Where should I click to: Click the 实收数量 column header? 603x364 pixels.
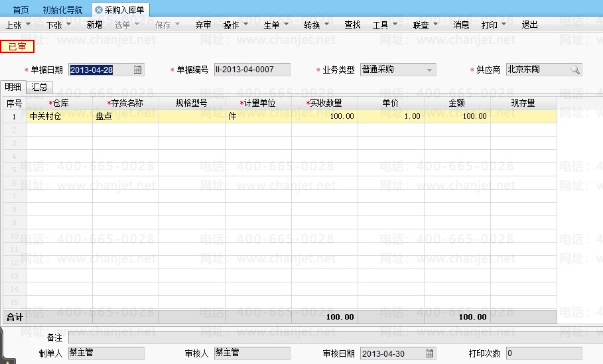point(324,103)
